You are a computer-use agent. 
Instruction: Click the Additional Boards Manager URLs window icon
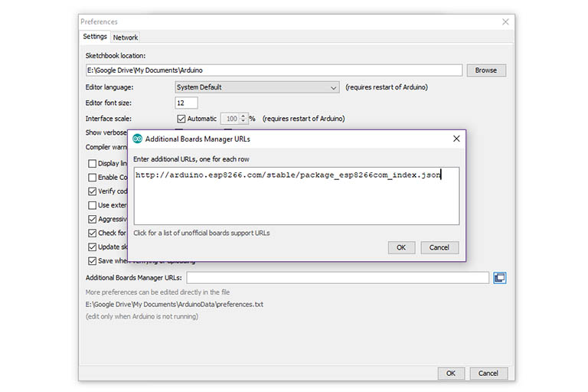coord(499,278)
